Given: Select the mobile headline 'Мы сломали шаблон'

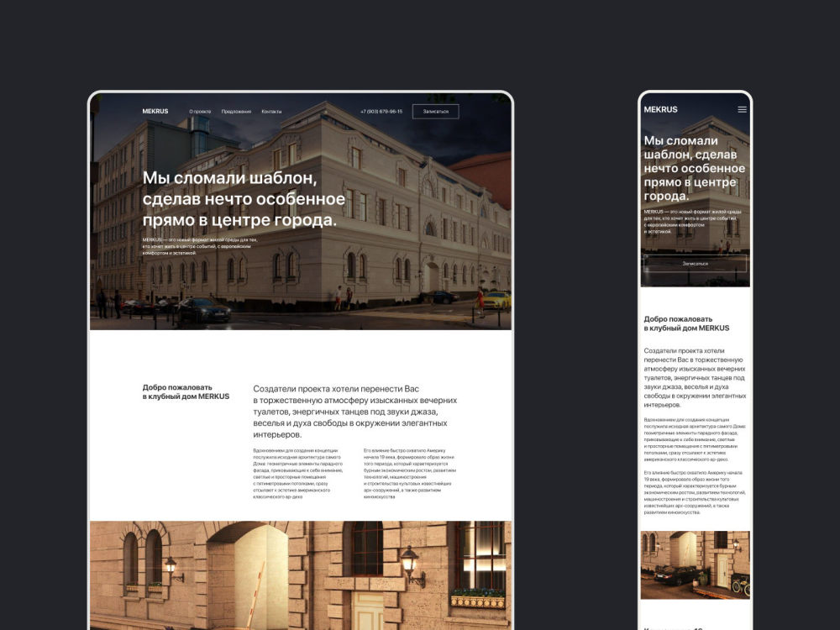Looking at the screenshot, I should point(695,168).
